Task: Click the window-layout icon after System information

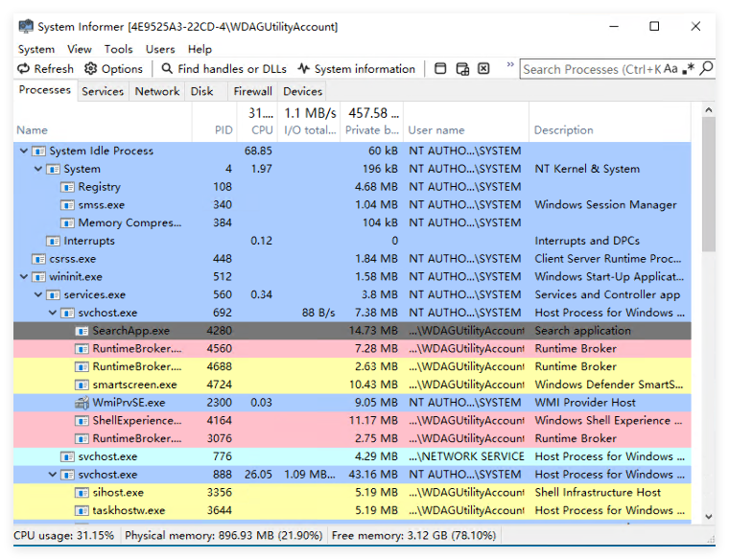Action: point(440,69)
